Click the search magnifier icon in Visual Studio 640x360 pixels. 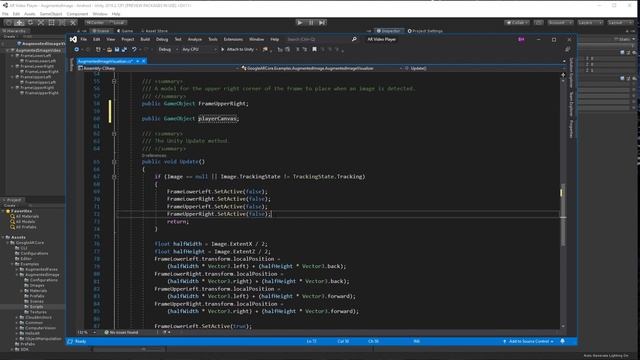pyautogui.click(x=354, y=39)
